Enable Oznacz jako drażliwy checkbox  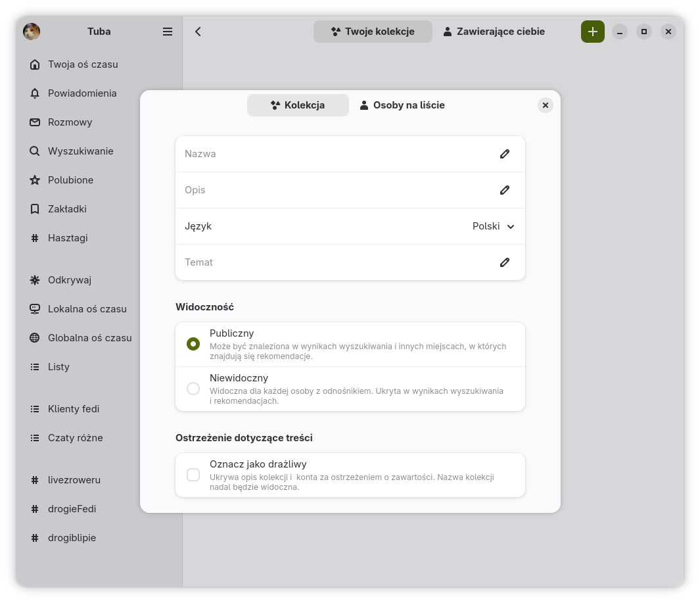click(193, 475)
